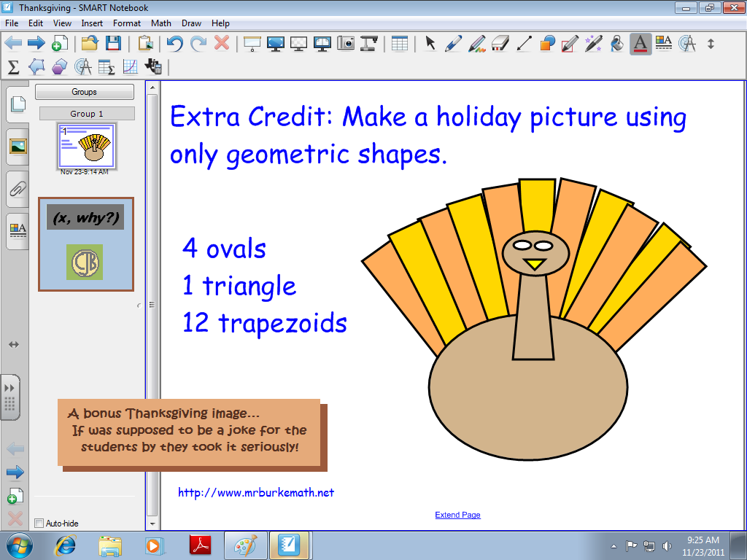Go to previous page with back arrow
Screen dimensions: 747x560
click(x=13, y=43)
